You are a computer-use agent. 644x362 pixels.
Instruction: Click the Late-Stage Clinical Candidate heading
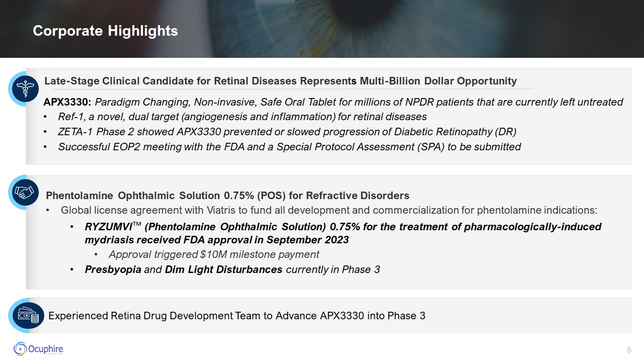point(280,81)
